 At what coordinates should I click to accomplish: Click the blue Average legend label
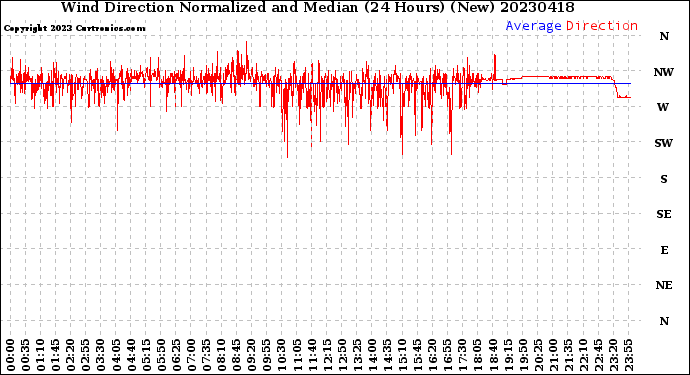pos(533,26)
